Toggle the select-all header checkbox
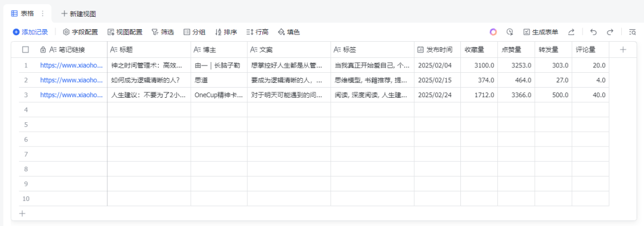Screen dimensions: 644x226 [26, 49]
